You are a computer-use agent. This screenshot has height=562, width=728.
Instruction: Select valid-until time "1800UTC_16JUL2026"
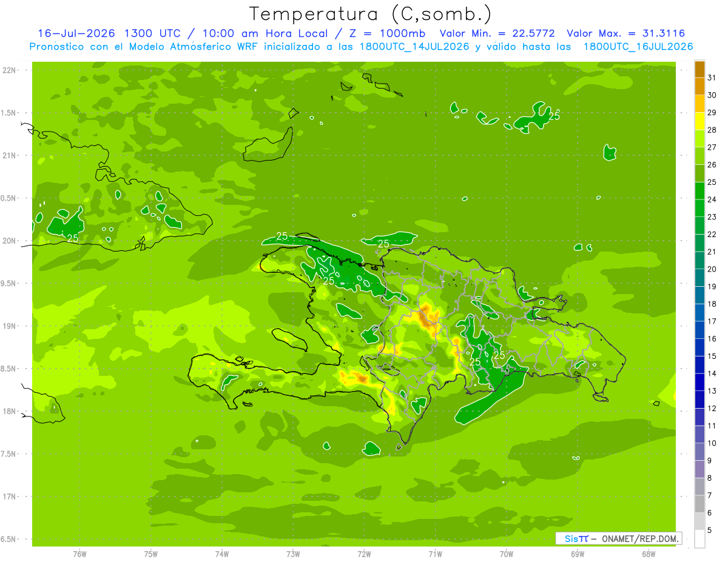(638, 47)
